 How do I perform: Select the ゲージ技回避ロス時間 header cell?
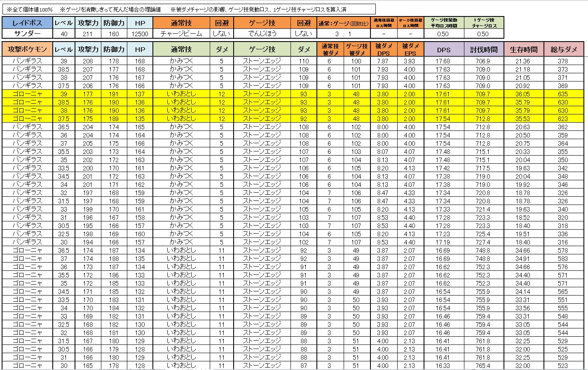[x=410, y=23]
